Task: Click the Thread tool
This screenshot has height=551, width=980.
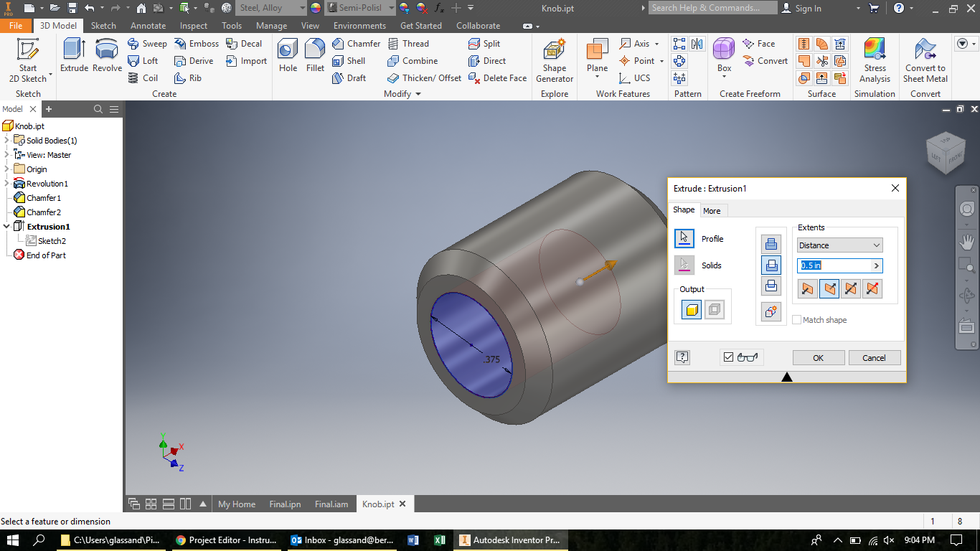Action: [408, 44]
